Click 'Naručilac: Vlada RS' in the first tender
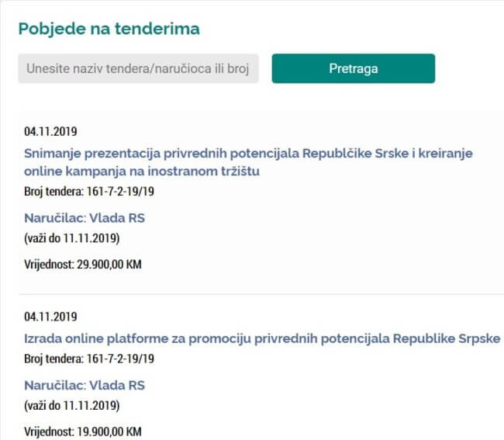Image resolution: width=504 pixels, height=440 pixels. (x=85, y=218)
